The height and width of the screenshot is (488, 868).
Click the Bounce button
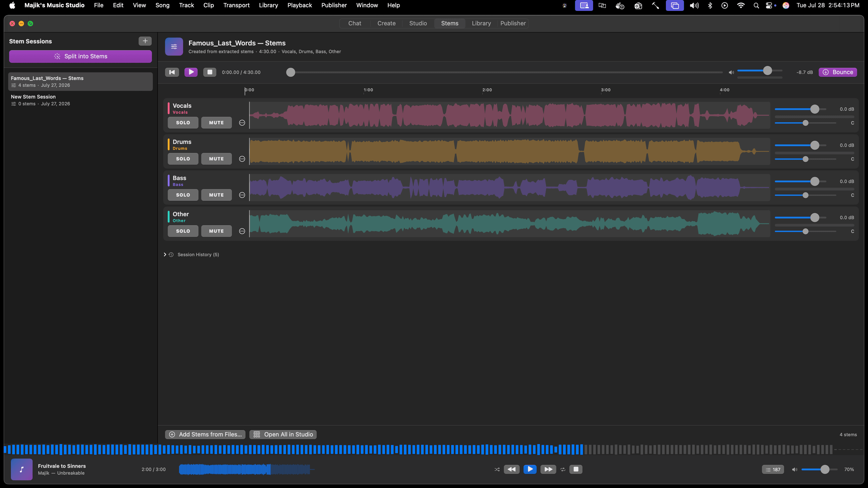[838, 72]
